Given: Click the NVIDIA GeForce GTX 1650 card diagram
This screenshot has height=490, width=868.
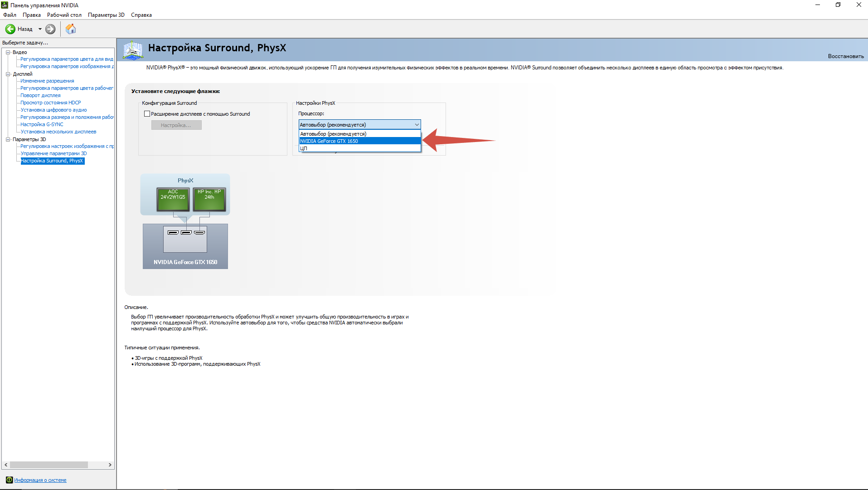Looking at the screenshot, I should 185,246.
